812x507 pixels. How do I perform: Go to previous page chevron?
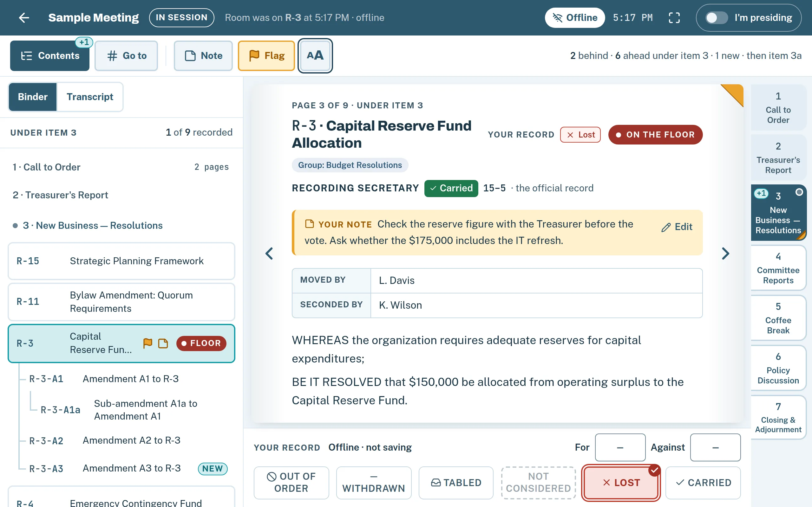click(269, 253)
